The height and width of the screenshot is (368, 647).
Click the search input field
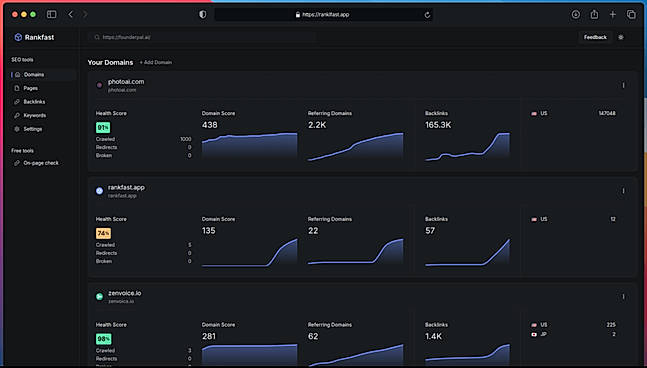click(202, 37)
